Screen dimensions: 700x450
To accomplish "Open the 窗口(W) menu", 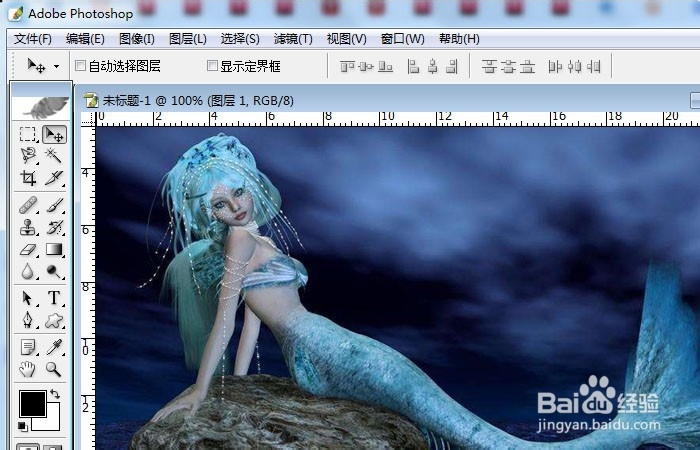I will 402,39.
